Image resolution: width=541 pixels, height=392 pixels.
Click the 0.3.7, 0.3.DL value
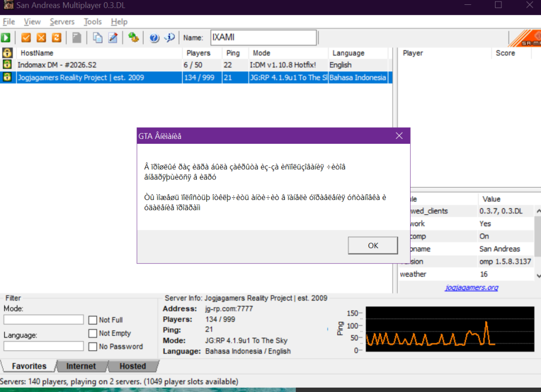point(501,211)
